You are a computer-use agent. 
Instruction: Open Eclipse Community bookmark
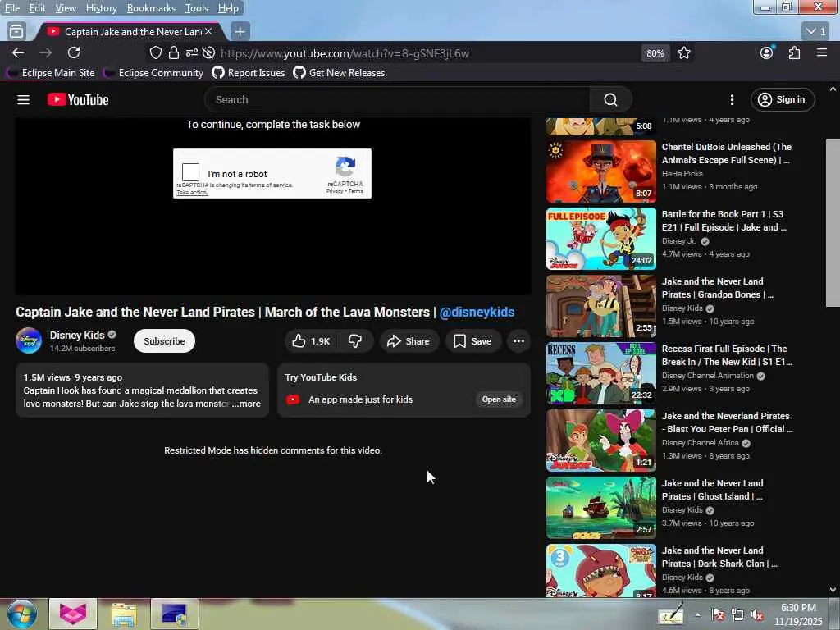153,73
